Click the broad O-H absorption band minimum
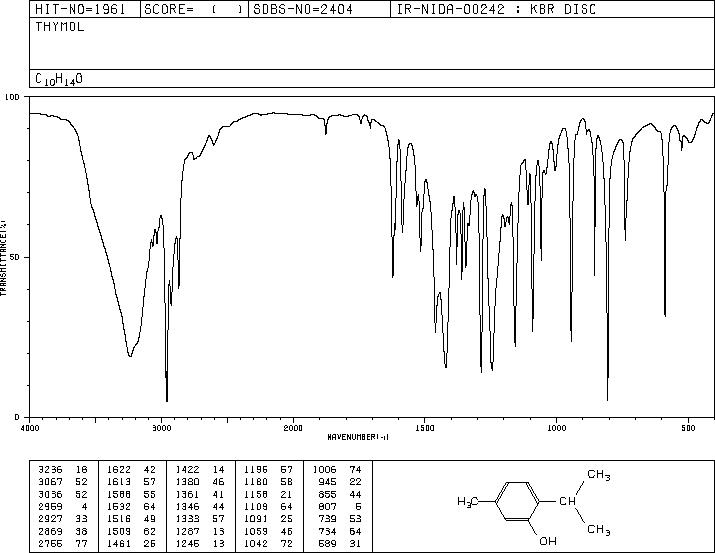Image resolution: width=715 pixels, height=553 pixels. [130, 356]
